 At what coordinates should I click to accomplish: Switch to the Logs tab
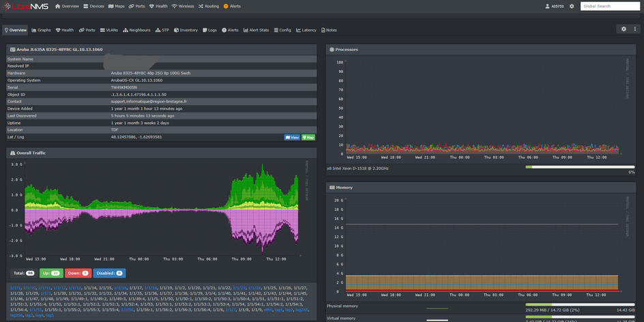(x=209, y=30)
